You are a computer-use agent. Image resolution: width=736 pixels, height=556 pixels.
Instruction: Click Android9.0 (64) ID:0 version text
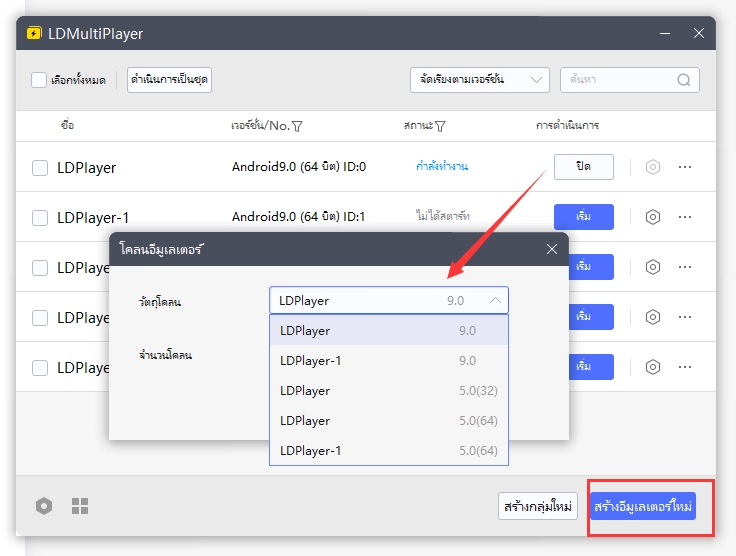pyautogui.click(x=299, y=167)
